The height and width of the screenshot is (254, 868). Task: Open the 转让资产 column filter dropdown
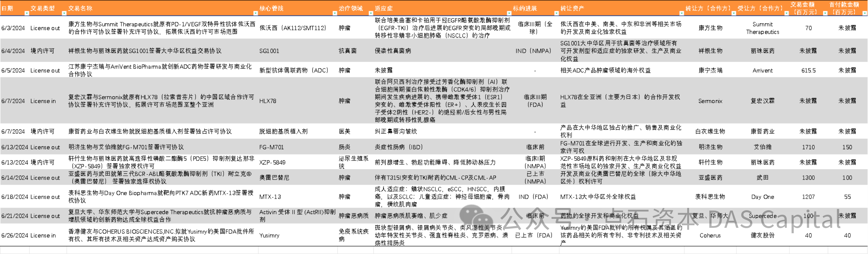coord(681,13)
